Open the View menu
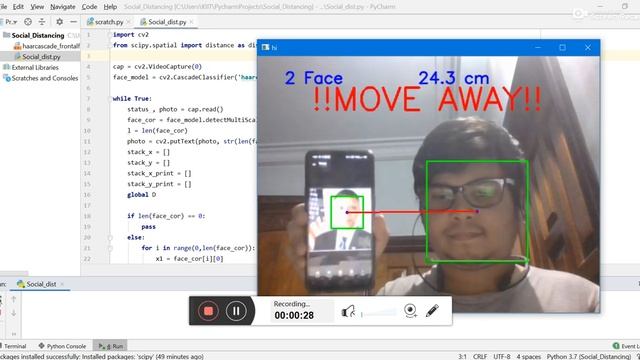The width and height of the screenshot is (640, 360). click(x=37, y=7)
